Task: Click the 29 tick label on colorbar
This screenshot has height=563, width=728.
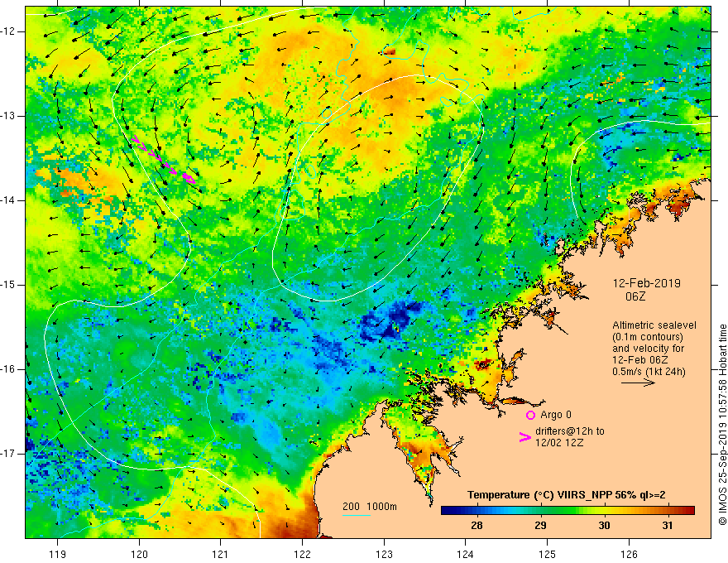Action: pos(540,526)
